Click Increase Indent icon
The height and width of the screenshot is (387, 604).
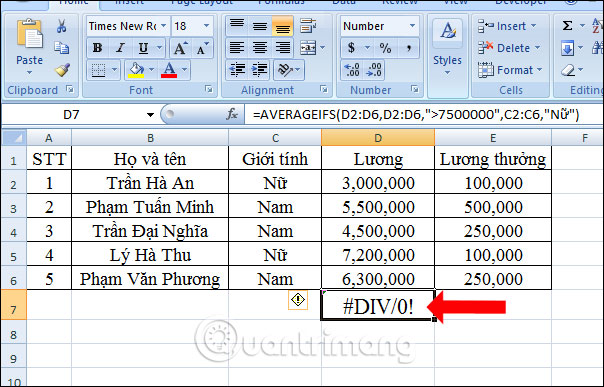(x=260, y=70)
